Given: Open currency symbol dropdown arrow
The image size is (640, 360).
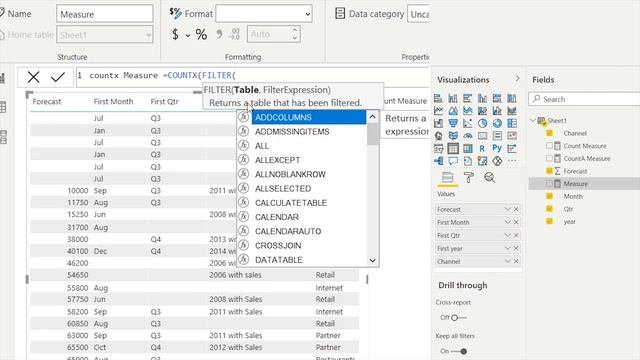Looking at the screenshot, I should (188, 36).
